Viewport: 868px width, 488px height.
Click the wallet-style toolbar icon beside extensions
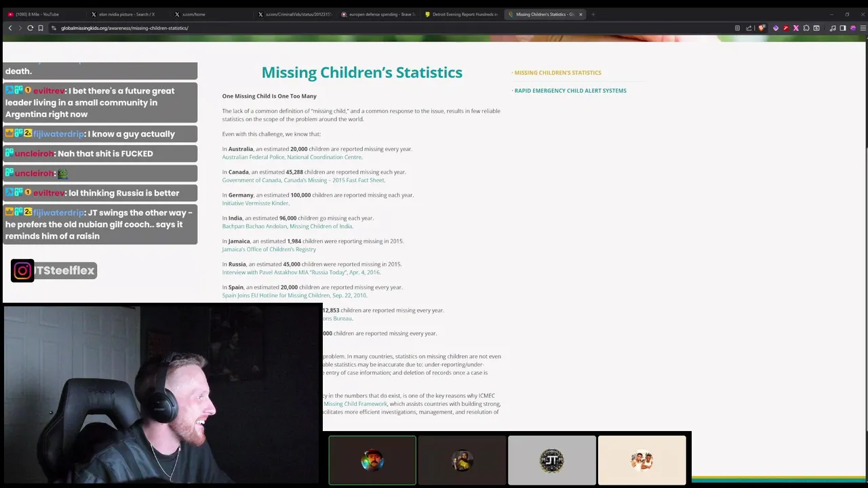point(816,28)
